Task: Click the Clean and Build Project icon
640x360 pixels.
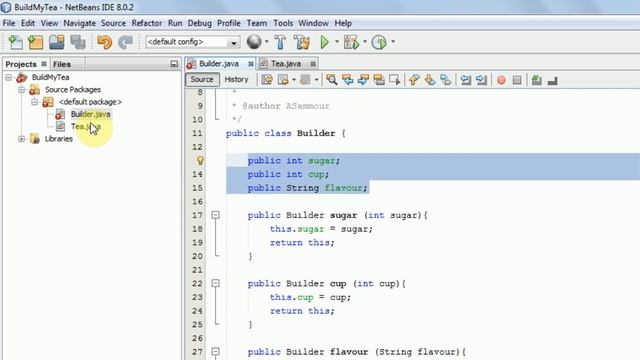Action: [302, 42]
